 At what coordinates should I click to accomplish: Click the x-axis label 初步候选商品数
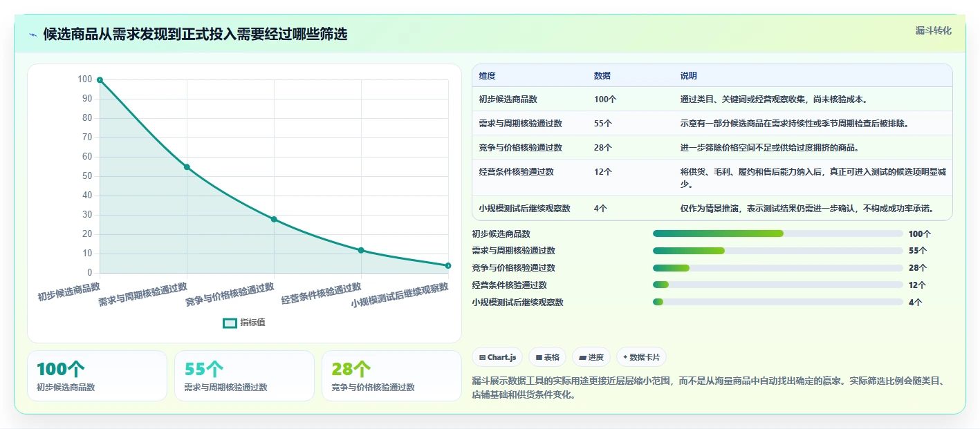click(69, 291)
